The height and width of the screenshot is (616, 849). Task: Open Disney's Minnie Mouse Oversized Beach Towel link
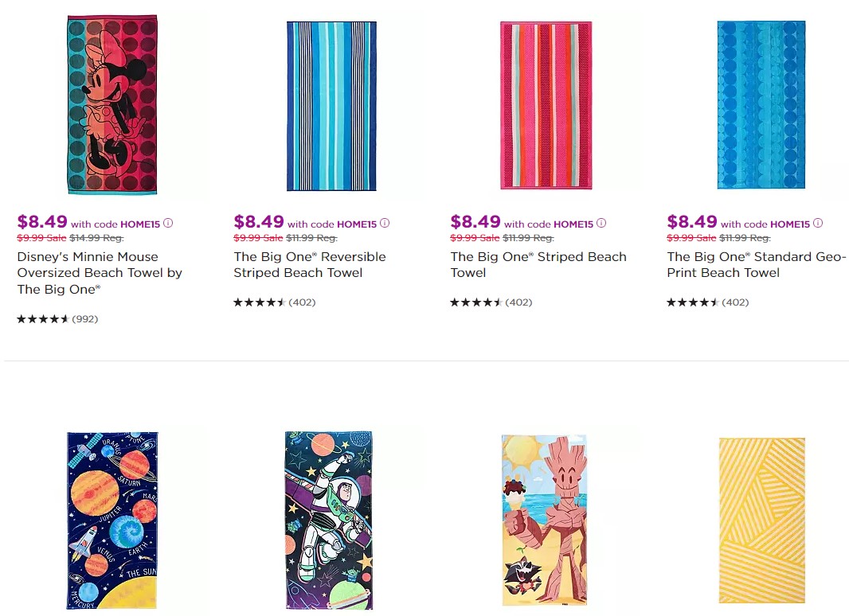(x=100, y=273)
